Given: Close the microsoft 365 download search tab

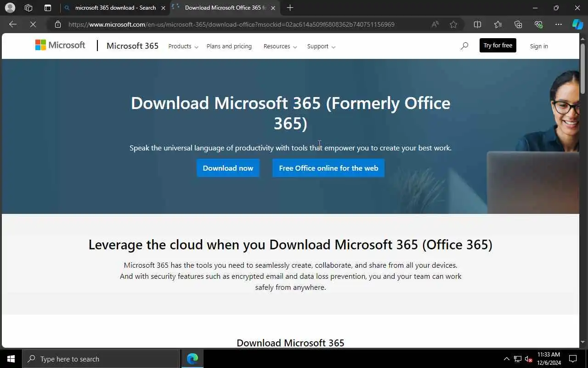Looking at the screenshot, I should coord(163,8).
